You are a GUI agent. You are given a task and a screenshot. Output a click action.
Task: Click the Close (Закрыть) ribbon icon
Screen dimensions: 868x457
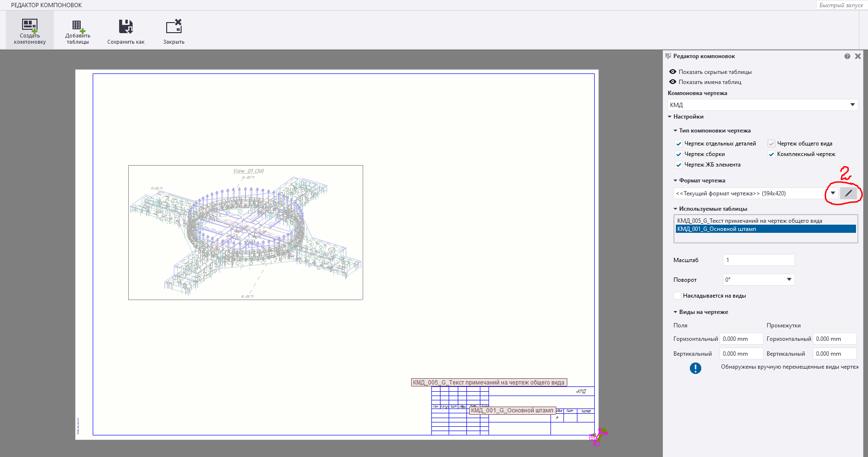pos(174,27)
